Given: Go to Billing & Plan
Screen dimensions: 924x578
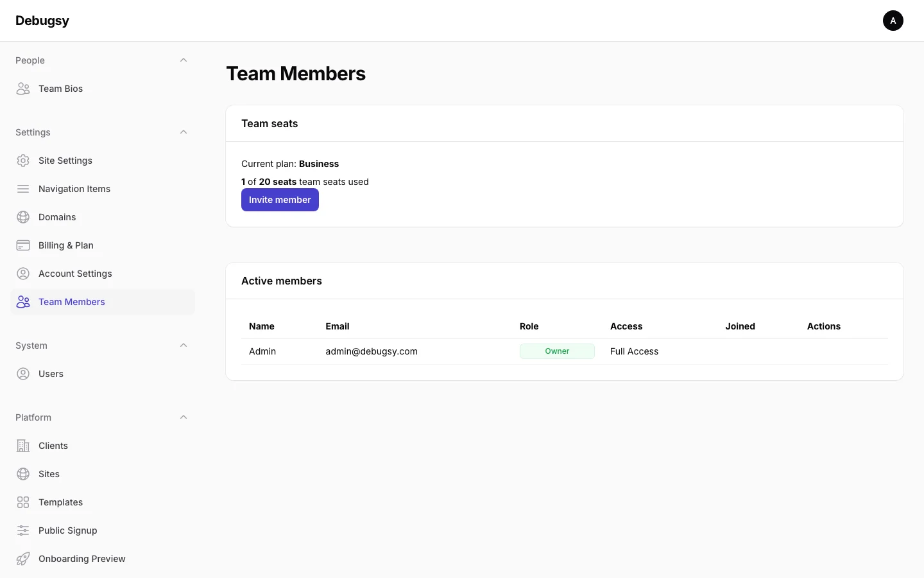Looking at the screenshot, I should (103, 245).
